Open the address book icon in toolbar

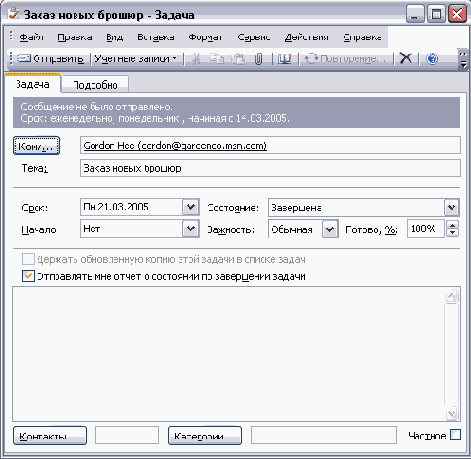pyautogui.click(x=284, y=59)
